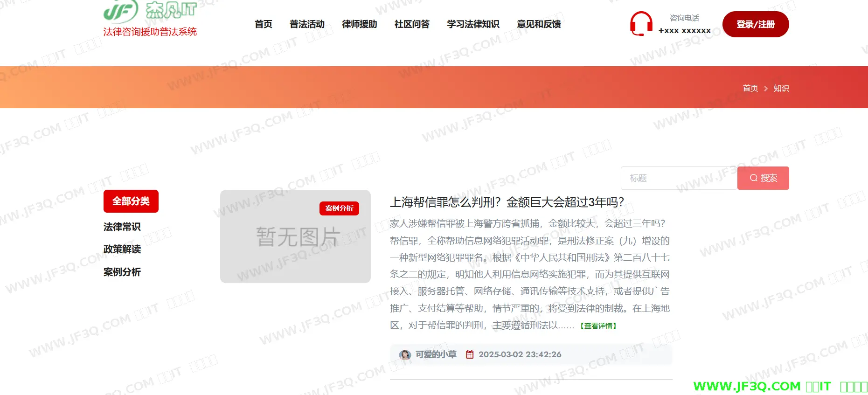Open the 上海帮信罪怎么判刑 article title
868x395 pixels.
[x=507, y=202]
